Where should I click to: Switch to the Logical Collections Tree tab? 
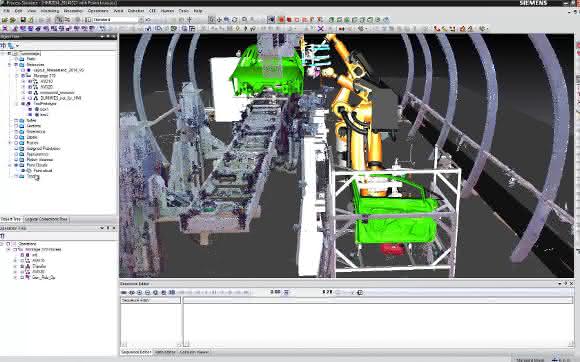[x=46, y=219]
